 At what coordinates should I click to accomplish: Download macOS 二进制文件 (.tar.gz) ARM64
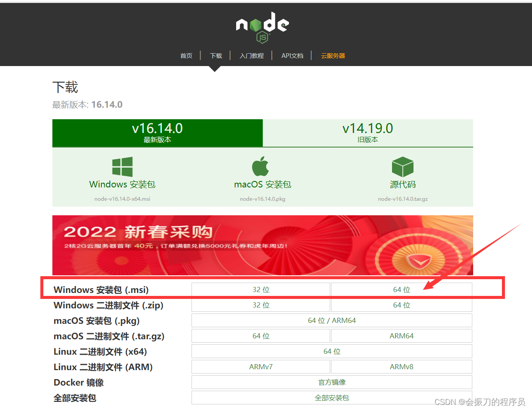coord(402,336)
